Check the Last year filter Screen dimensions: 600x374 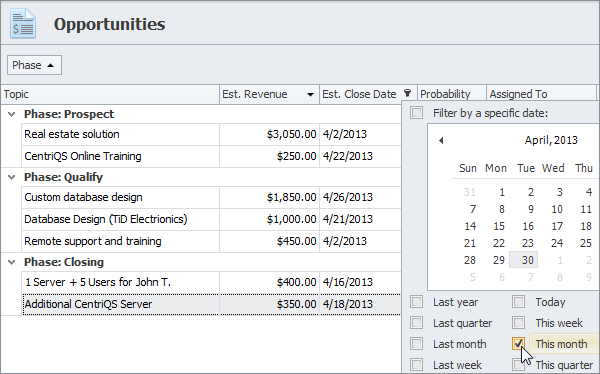tap(416, 302)
